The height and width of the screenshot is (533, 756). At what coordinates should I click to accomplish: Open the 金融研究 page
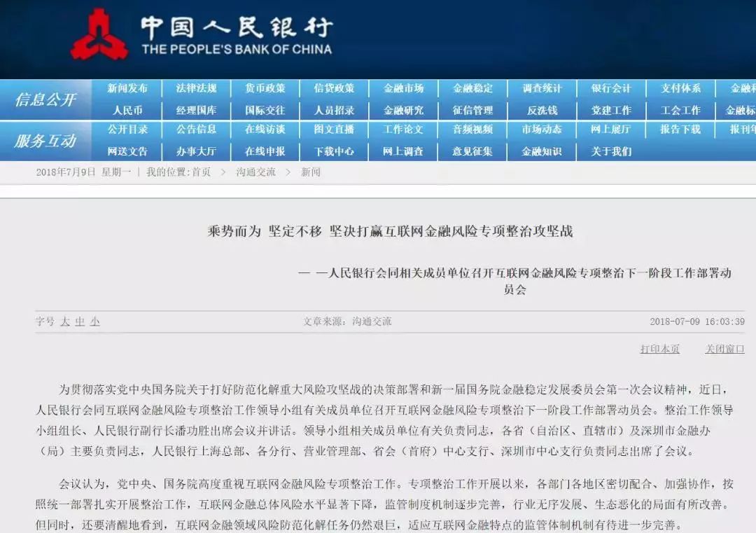(x=404, y=111)
